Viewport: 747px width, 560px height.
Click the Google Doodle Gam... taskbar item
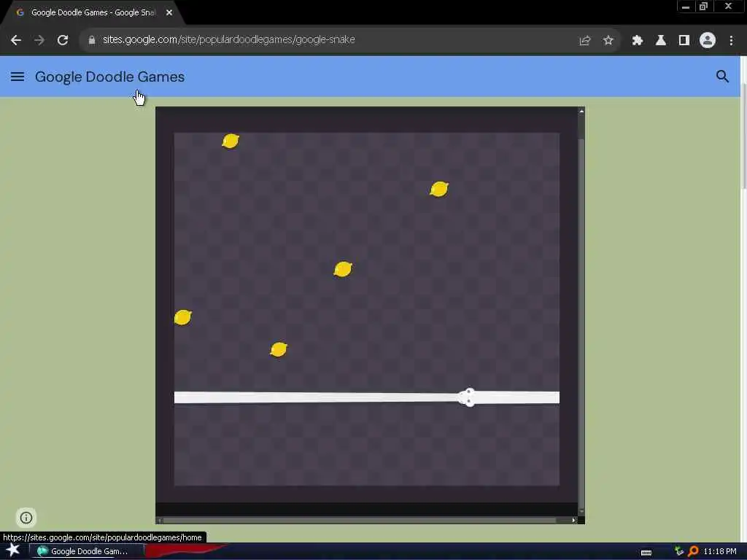click(87, 551)
